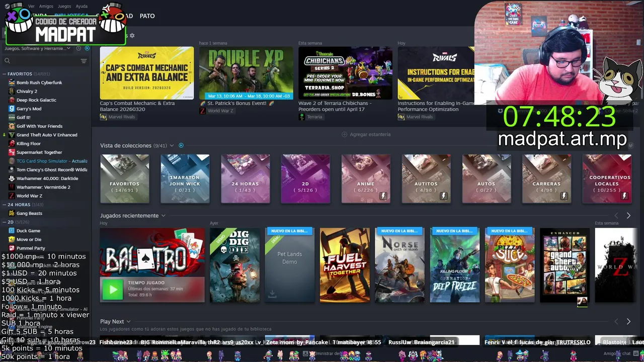The image size is (644, 362).
Task: Open Wave 2 of Terraria Chibichans news title
Action: pos(336,106)
